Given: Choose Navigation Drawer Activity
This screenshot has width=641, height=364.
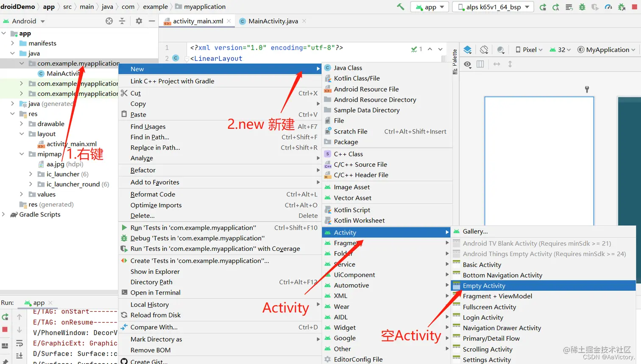Looking at the screenshot, I should tap(543, 328).
